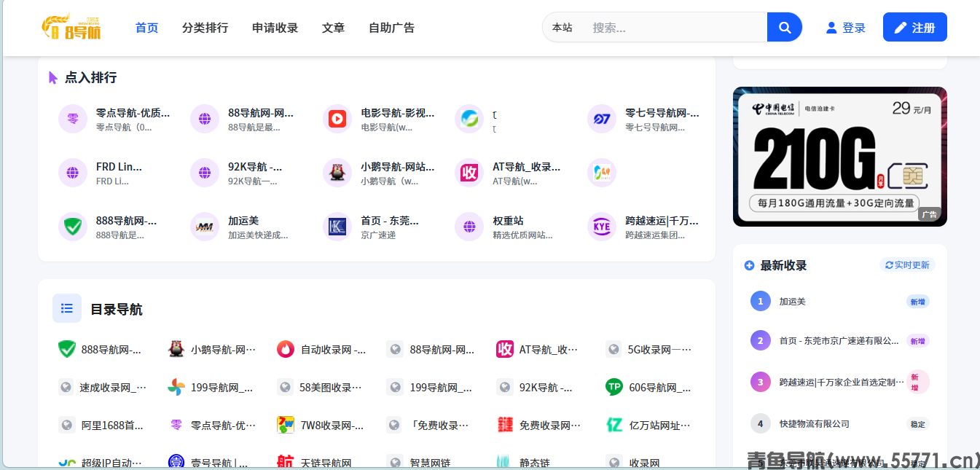
Task: Click the globe icon of 92K导航 in 点入排行
Action: (205, 173)
